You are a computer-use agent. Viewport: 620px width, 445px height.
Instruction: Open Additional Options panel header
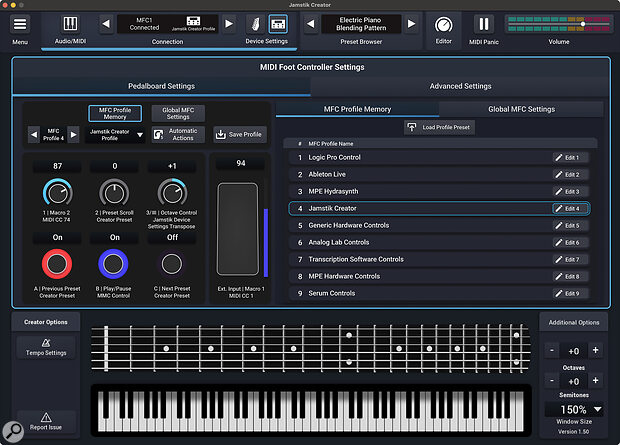574,322
